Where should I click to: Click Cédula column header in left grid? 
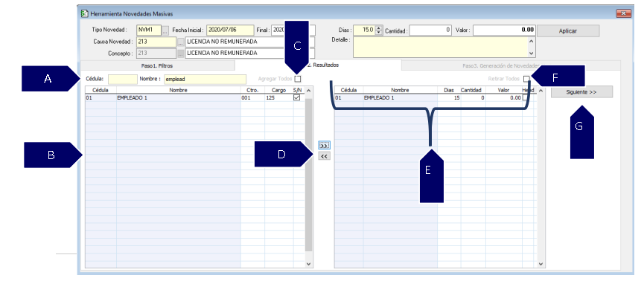click(x=101, y=90)
